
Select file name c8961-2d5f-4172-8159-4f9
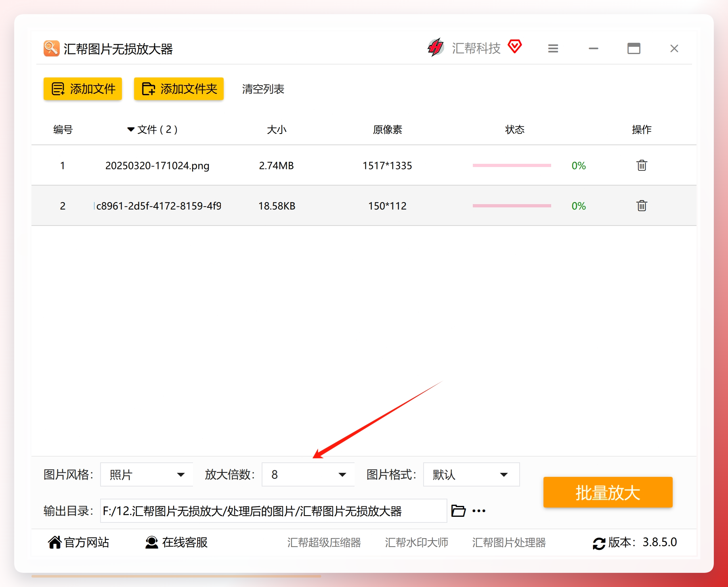point(158,206)
